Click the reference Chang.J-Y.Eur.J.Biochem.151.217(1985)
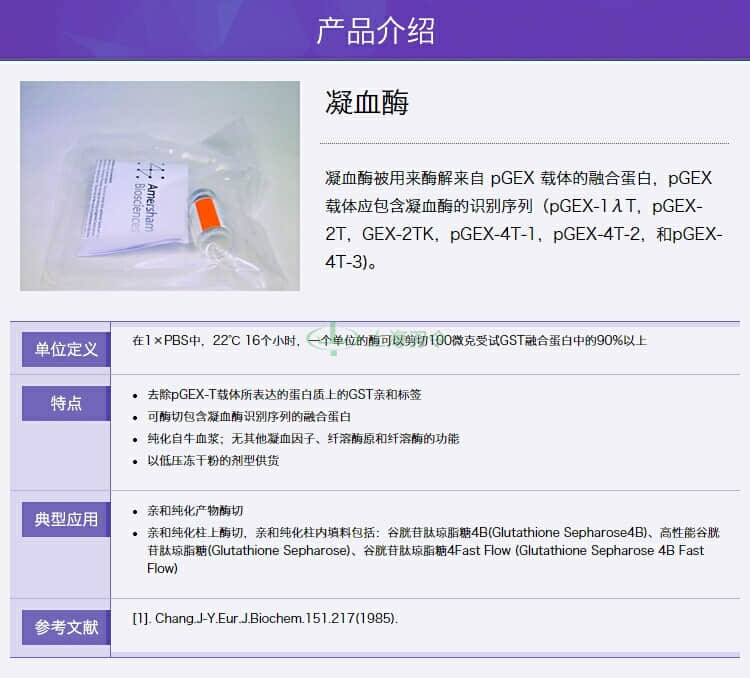The image size is (750, 678). (x=265, y=618)
